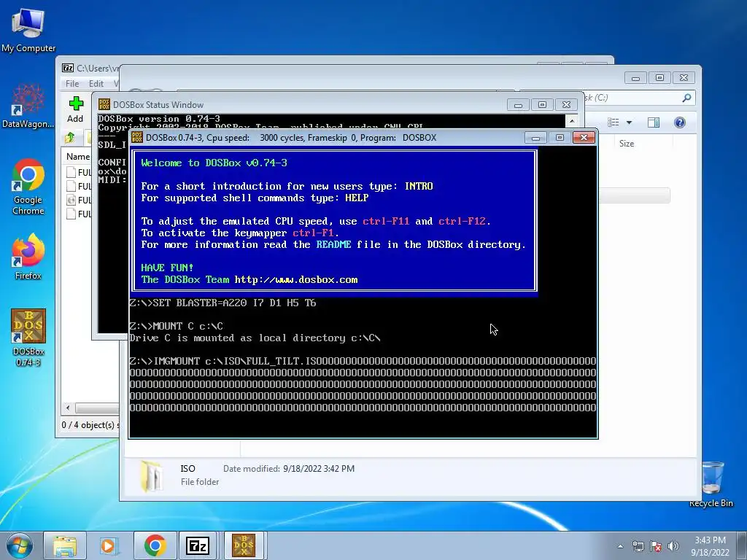Select first FUL file in 7-Zip list
The height and width of the screenshot is (560, 747).
pos(79,172)
